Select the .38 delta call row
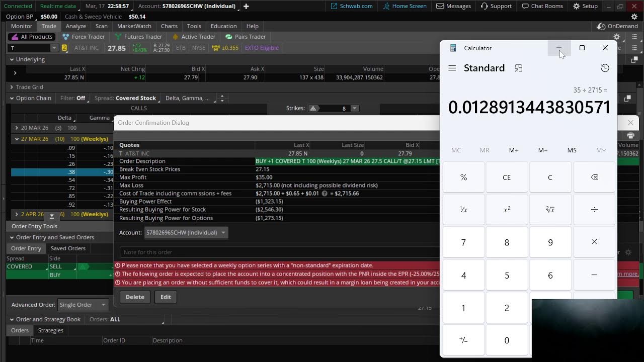The width and height of the screenshot is (644, 362). point(62,172)
